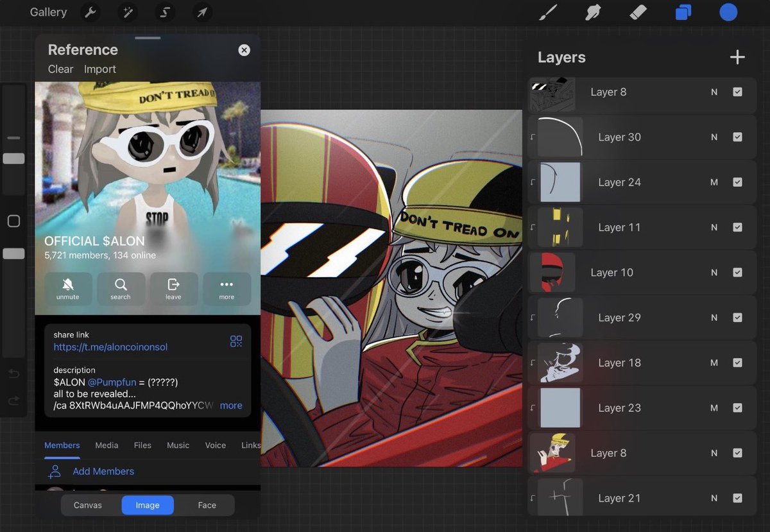Select Face reference mode
This screenshot has height=532, width=770.
coord(207,505)
